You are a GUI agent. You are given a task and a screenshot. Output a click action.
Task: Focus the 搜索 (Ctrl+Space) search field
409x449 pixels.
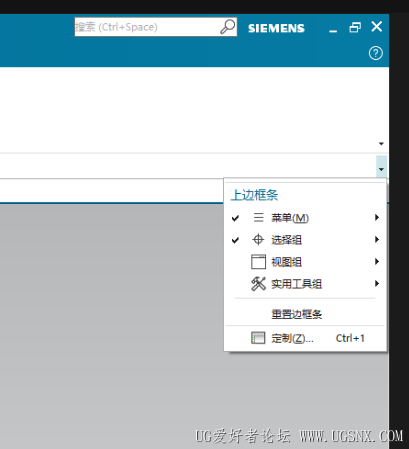156,27
